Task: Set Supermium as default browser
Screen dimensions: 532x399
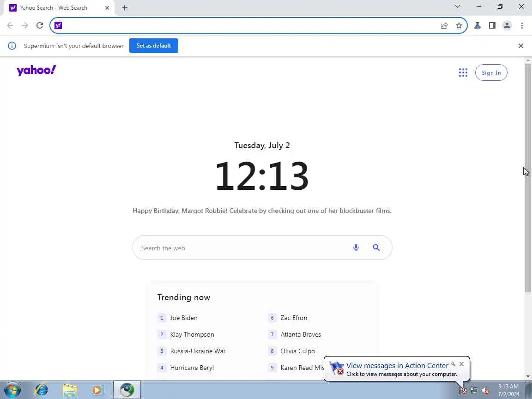Action: point(154,46)
